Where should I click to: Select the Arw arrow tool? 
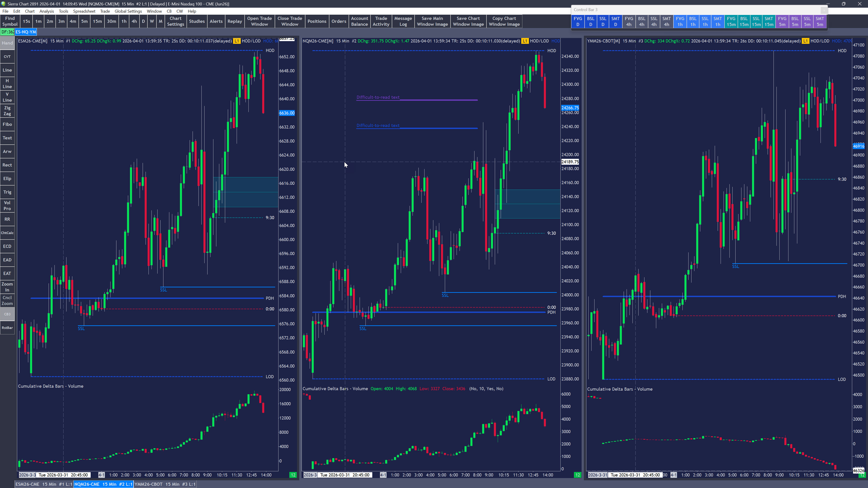tap(7, 152)
